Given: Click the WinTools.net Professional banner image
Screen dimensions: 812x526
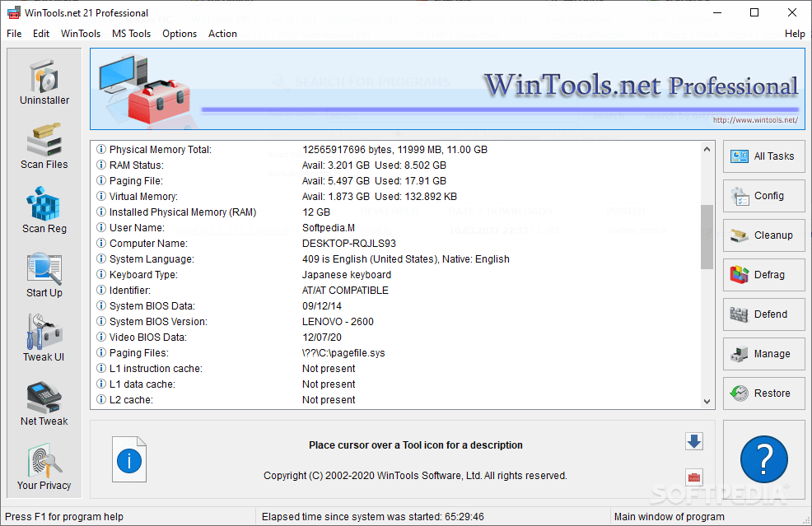Looking at the screenshot, I should pos(447,89).
